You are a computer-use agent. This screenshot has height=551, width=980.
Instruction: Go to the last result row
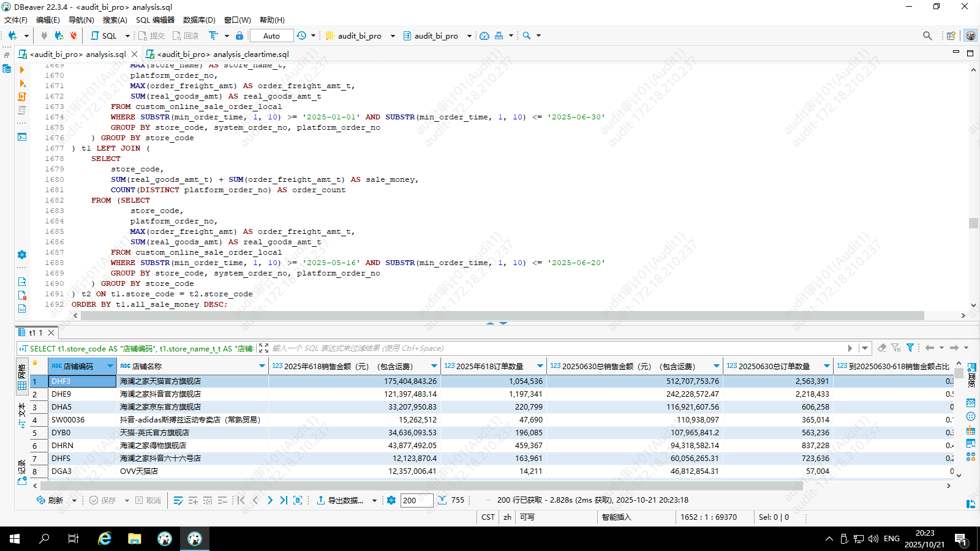coord(284,500)
